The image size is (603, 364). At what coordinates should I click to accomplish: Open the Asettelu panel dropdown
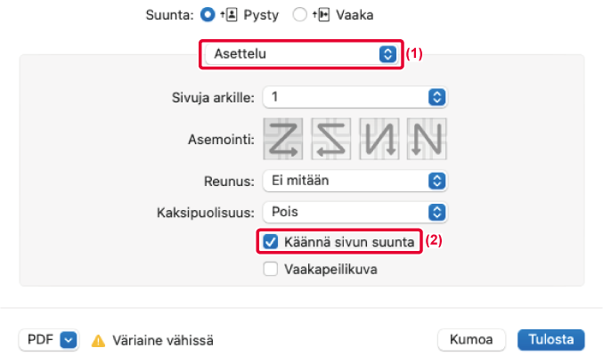tap(301, 53)
